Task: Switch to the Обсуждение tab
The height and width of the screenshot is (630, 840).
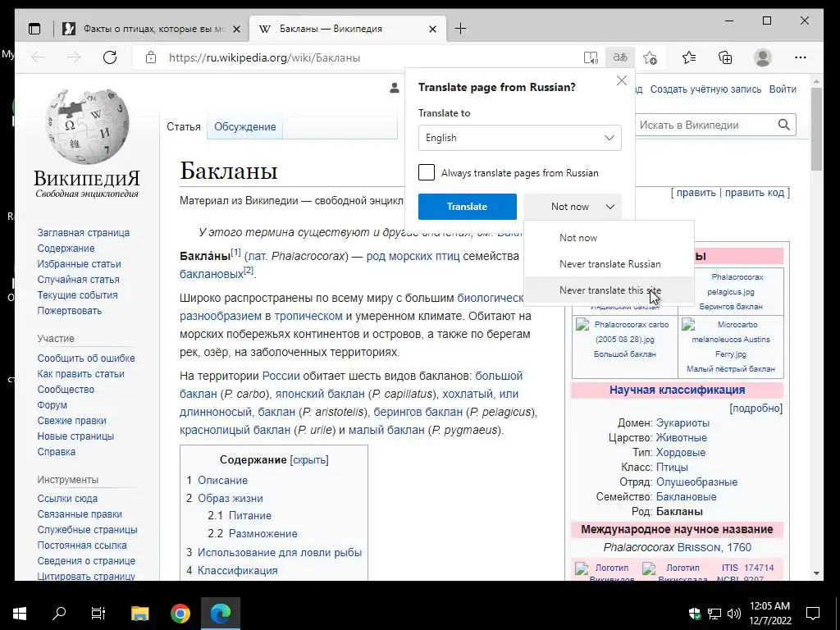Action: point(244,127)
